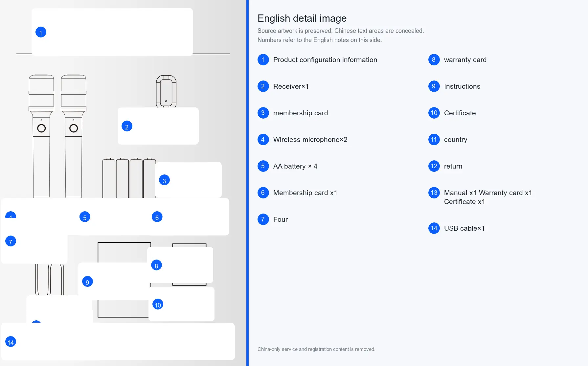Click badge 7 beside the Four note
This screenshot has width=588, height=366.
(263, 219)
